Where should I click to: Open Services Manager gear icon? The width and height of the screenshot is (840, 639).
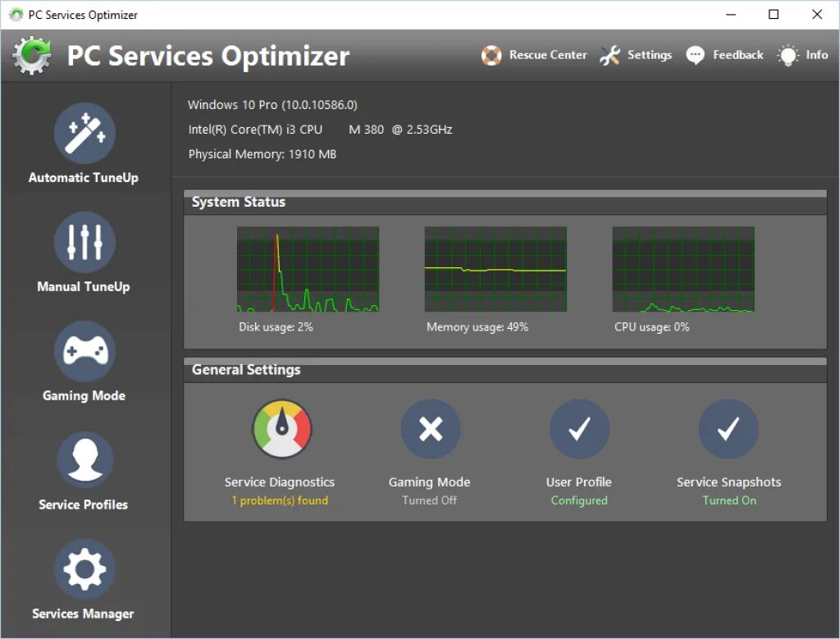84,569
